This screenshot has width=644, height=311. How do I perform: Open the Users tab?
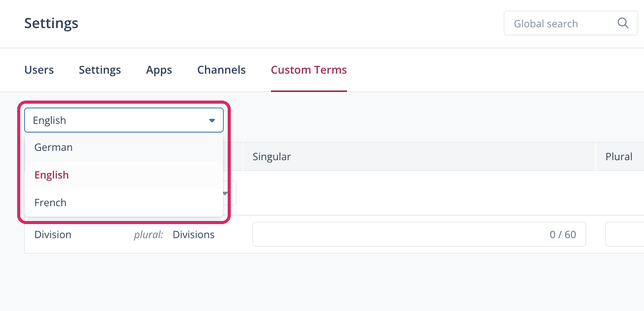tap(39, 70)
